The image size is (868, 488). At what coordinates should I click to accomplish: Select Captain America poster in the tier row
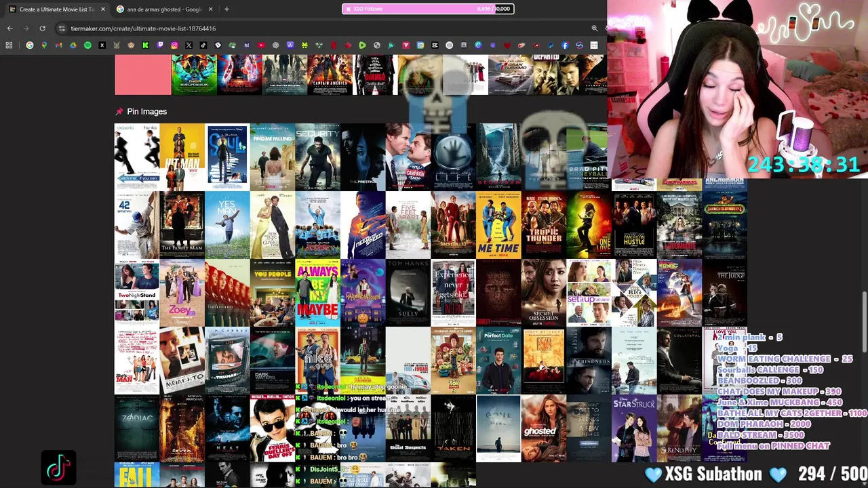(x=330, y=75)
